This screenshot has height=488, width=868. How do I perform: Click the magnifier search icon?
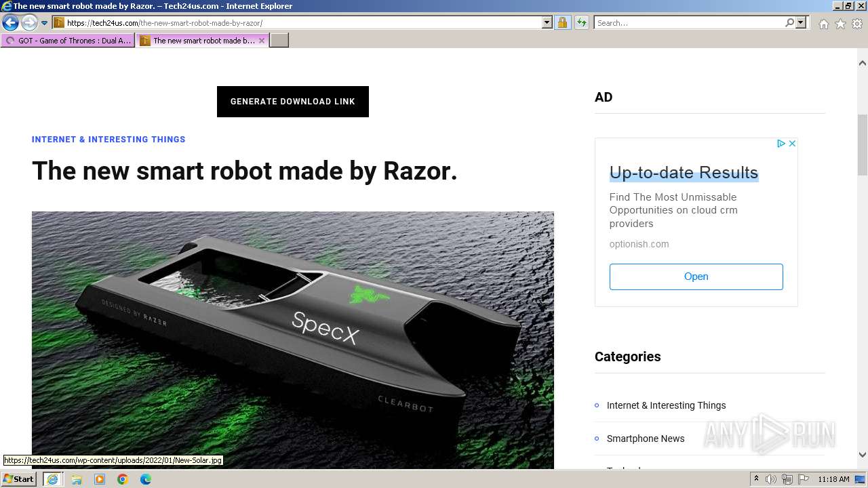pyautogui.click(x=789, y=22)
